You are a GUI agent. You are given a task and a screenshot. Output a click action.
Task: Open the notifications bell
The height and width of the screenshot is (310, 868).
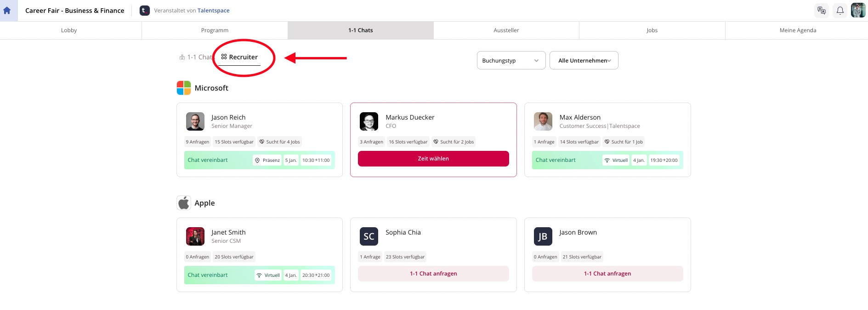(x=840, y=11)
